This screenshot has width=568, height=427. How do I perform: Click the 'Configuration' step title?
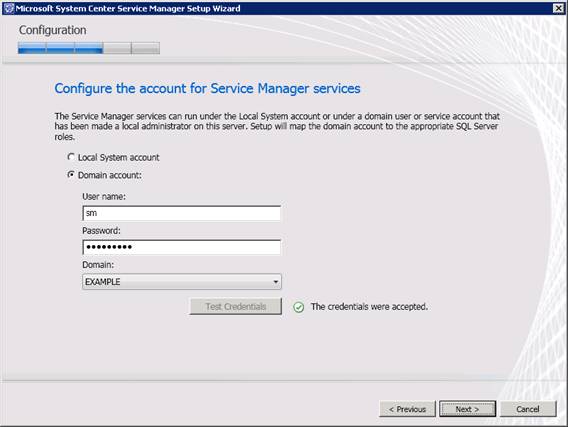(x=53, y=30)
